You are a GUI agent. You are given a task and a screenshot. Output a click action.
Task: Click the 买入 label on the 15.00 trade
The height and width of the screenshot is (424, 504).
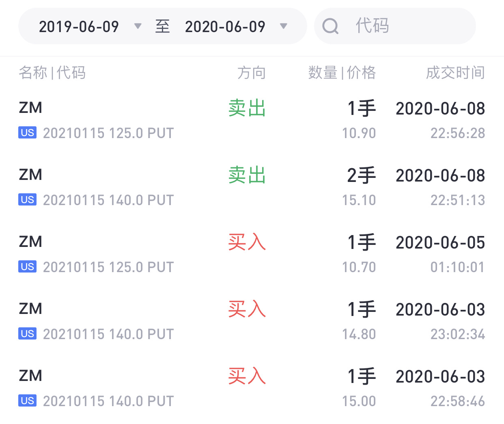pos(247,376)
